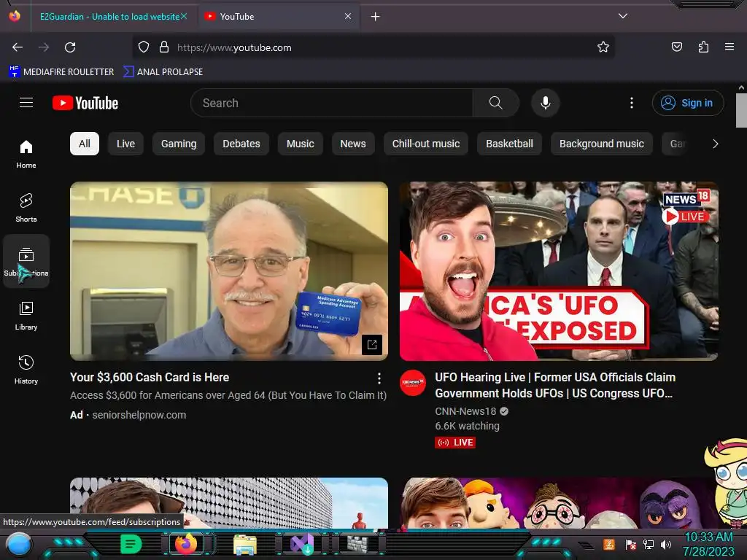Select the Live filter chip
Viewport: 747px width, 560px height.
[x=125, y=144]
